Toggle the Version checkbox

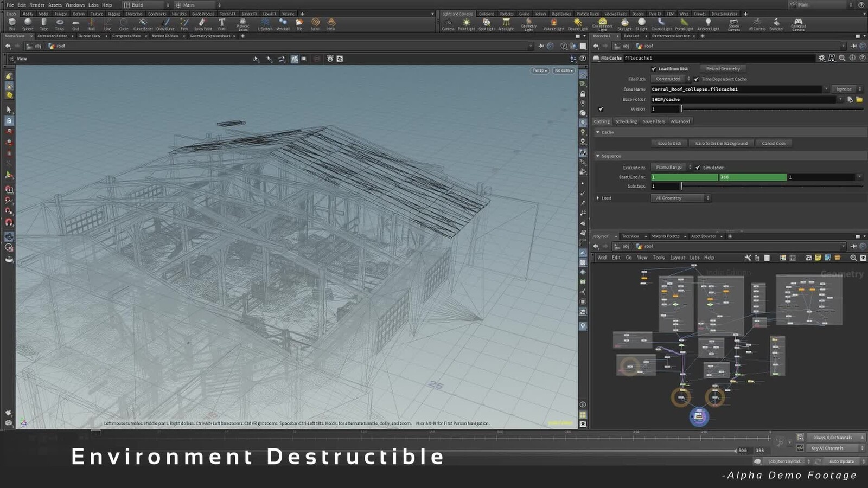601,109
